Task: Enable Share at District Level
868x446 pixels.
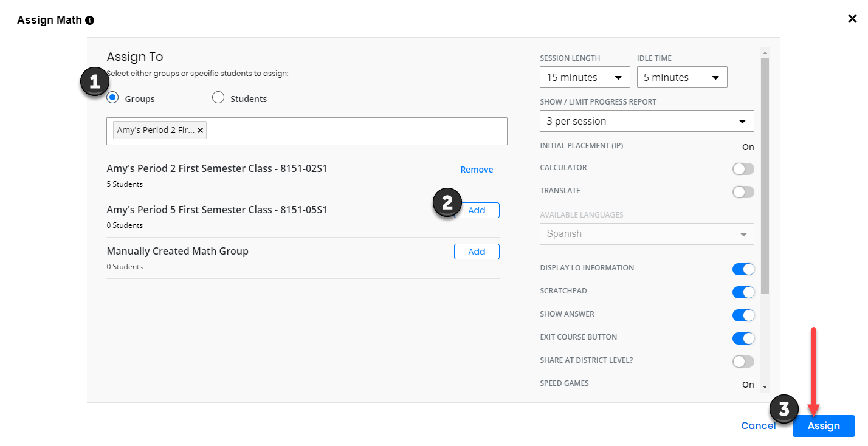Action: pos(743,362)
